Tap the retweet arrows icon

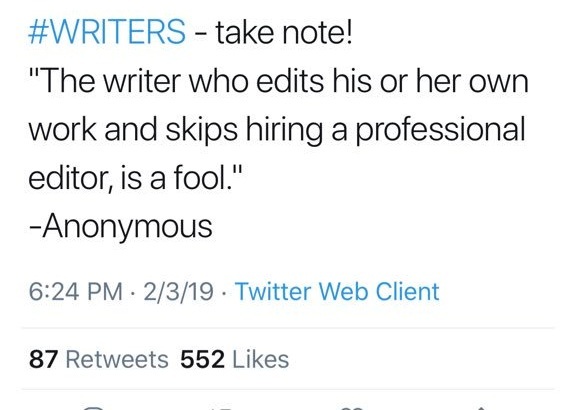pyautogui.click(x=222, y=408)
